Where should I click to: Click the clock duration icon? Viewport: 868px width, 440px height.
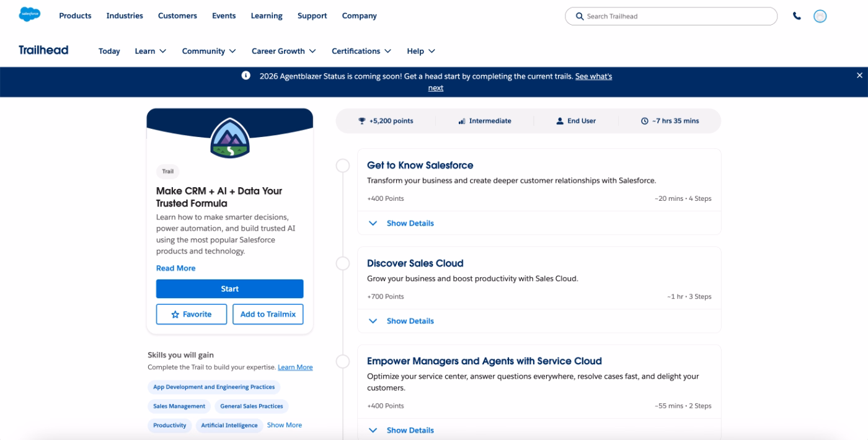645,121
